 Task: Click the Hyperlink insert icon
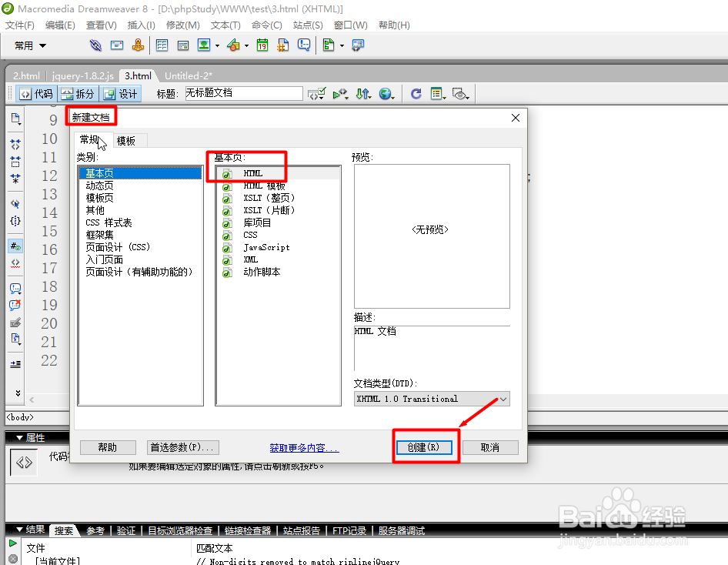(x=95, y=45)
